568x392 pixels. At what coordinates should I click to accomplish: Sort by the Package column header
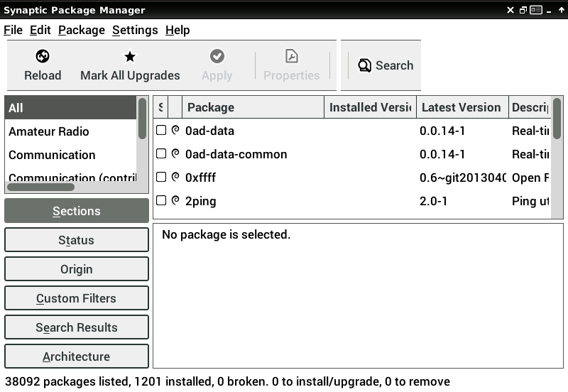(253, 107)
